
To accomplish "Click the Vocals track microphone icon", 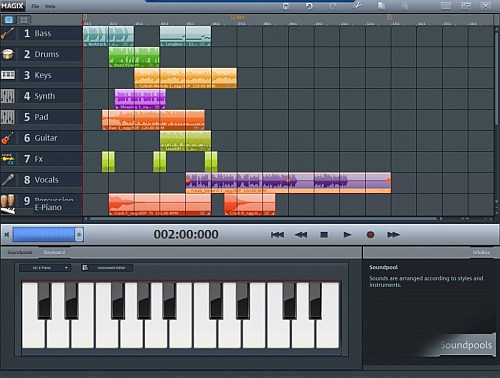I will pos(8,180).
